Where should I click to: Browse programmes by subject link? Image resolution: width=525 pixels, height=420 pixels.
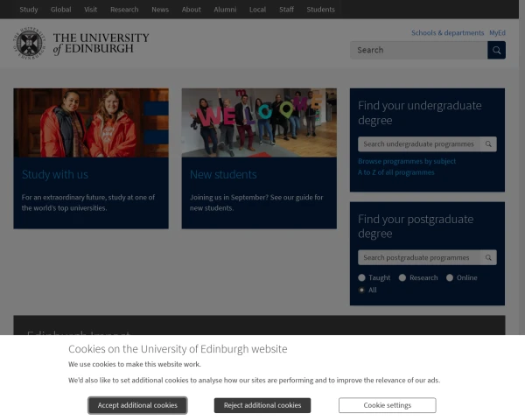coord(407,161)
